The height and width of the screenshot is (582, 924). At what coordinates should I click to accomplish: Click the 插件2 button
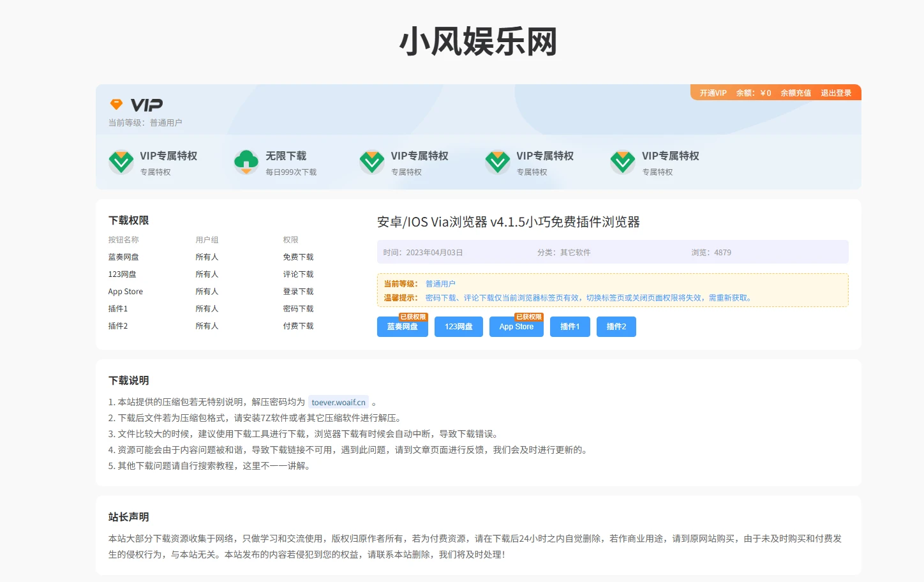(616, 327)
